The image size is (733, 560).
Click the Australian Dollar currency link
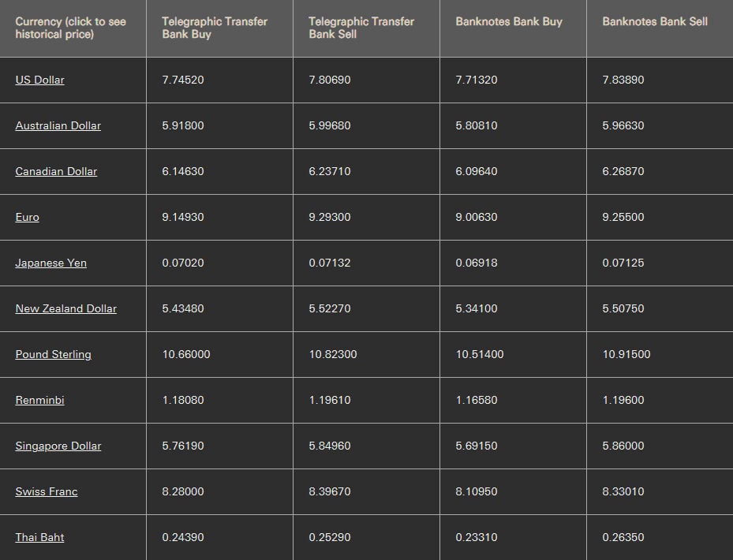click(x=58, y=125)
